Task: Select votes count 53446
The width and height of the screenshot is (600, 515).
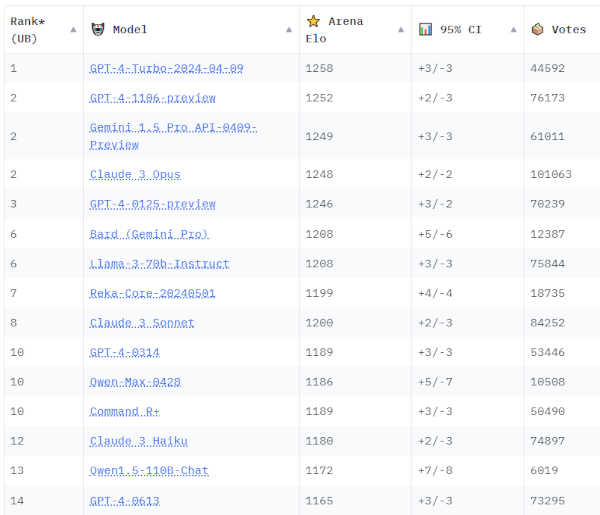Action: [548, 352]
